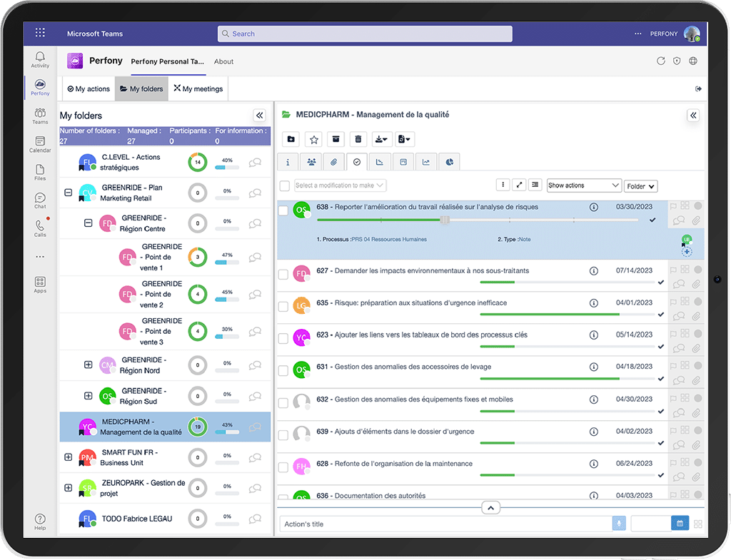Open Calls in the Teams sidebar
This screenshot has height=560, width=731.
pyautogui.click(x=40, y=228)
